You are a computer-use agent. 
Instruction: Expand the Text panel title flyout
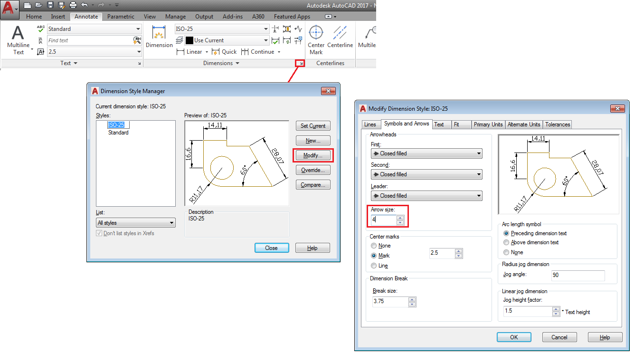69,63
